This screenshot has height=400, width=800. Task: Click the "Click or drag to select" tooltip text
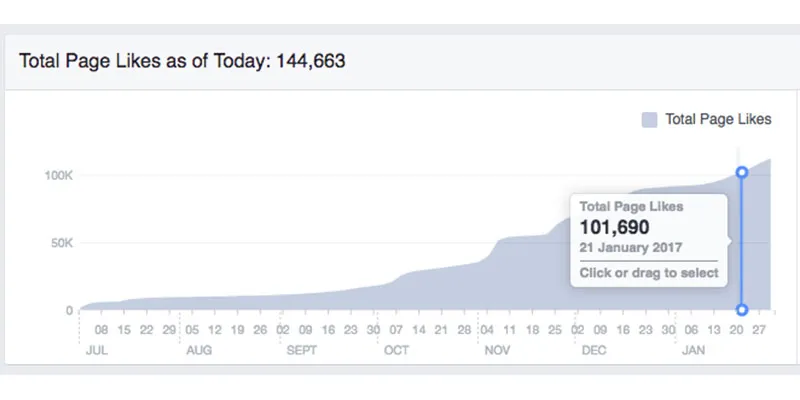point(648,273)
